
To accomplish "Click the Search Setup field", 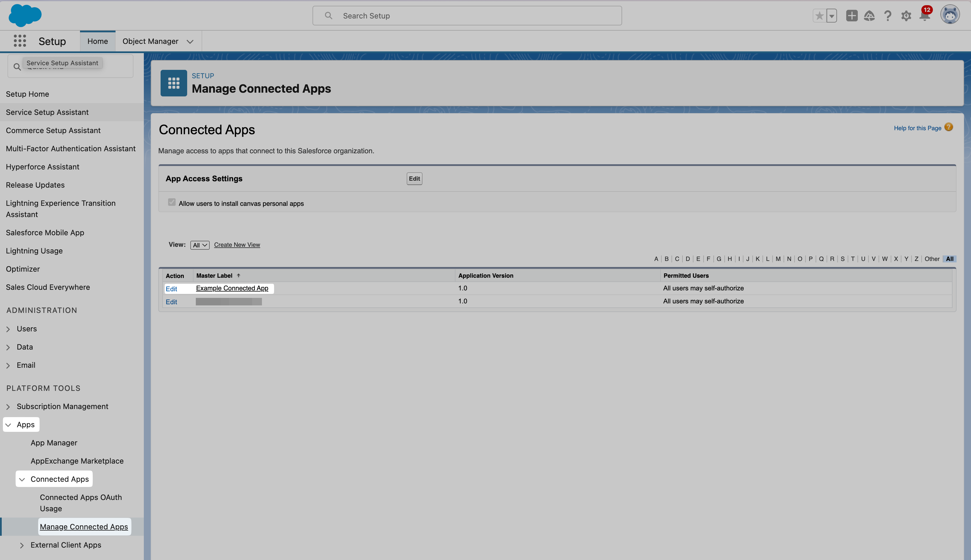I will [467, 16].
